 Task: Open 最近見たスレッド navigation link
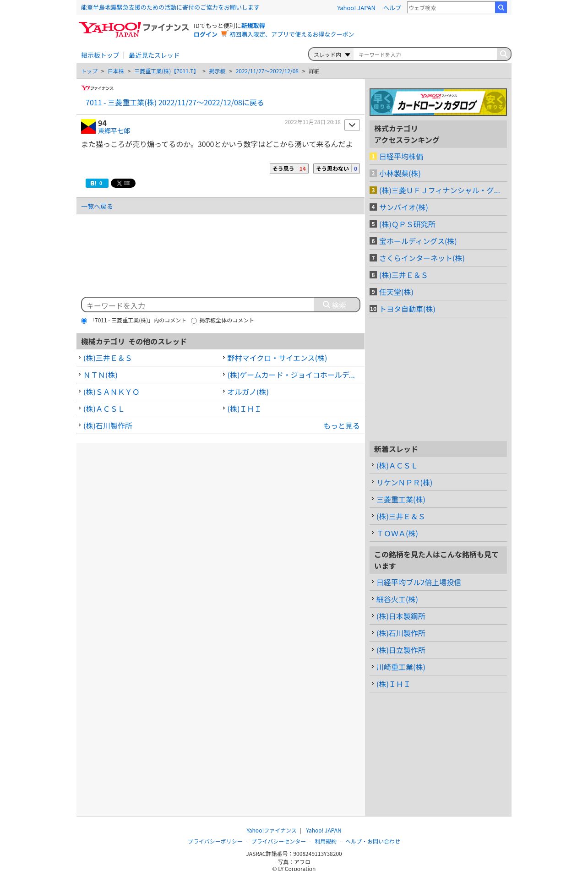(x=154, y=55)
